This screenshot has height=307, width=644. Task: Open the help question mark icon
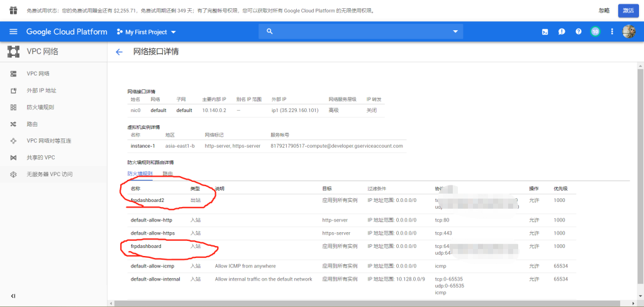tap(578, 31)
